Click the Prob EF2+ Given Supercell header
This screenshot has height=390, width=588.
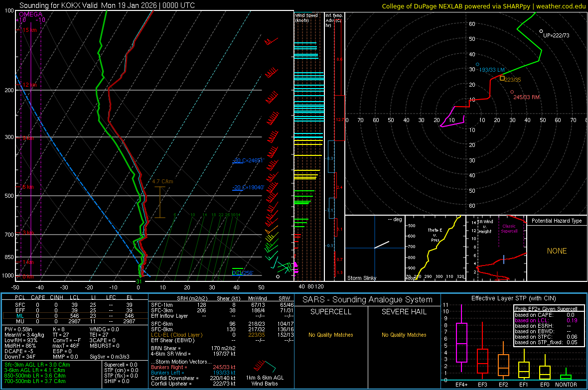pyautogui.click(x=546, y=309)
